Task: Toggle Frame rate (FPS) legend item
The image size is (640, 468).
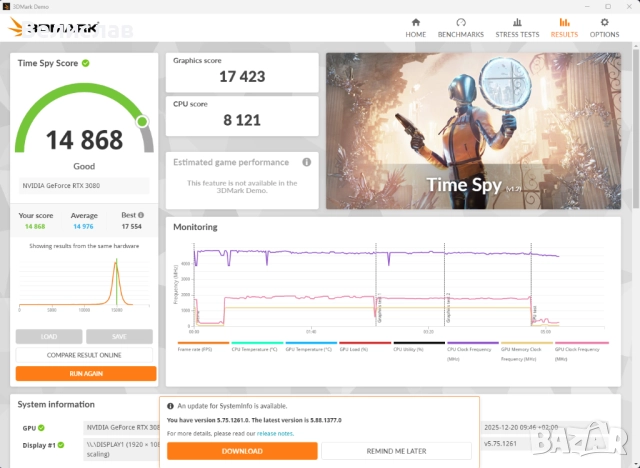Action: [203, 347]
